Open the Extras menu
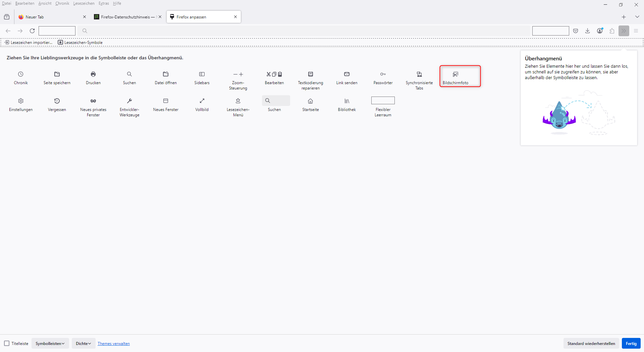This screenshot has width=644, height=352. coord(104,3)
